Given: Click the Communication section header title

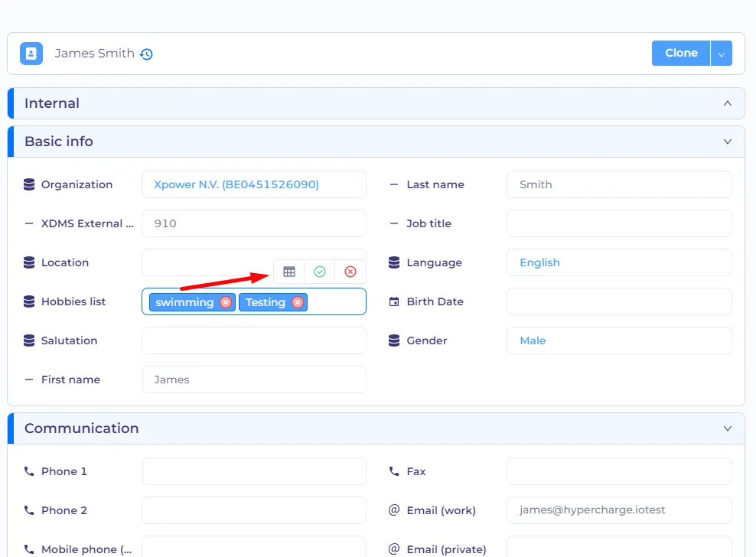Looking at the screenshot, I should (81, 428).
